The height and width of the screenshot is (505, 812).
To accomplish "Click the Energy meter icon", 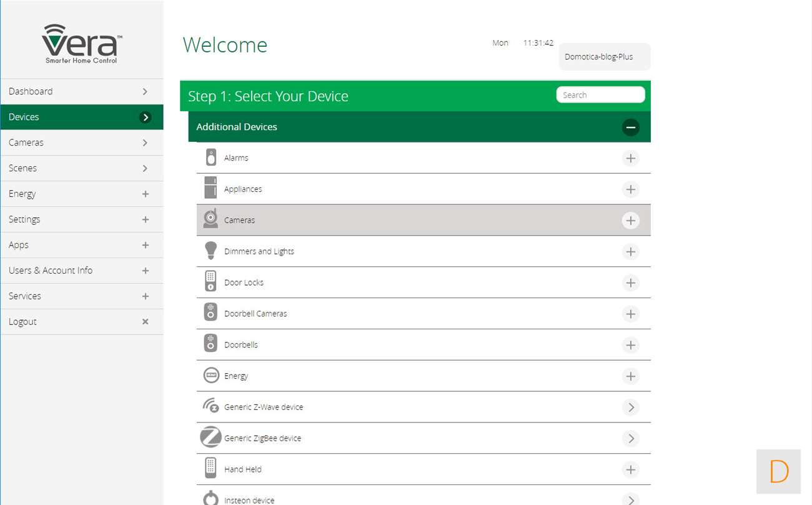I will (x=211, y=375).
